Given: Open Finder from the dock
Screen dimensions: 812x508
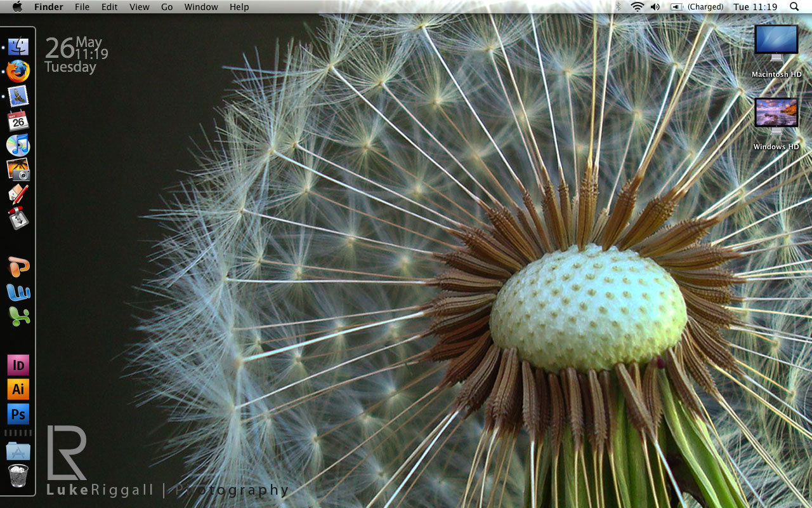Looking at the screenshot, I should point(18,47).
